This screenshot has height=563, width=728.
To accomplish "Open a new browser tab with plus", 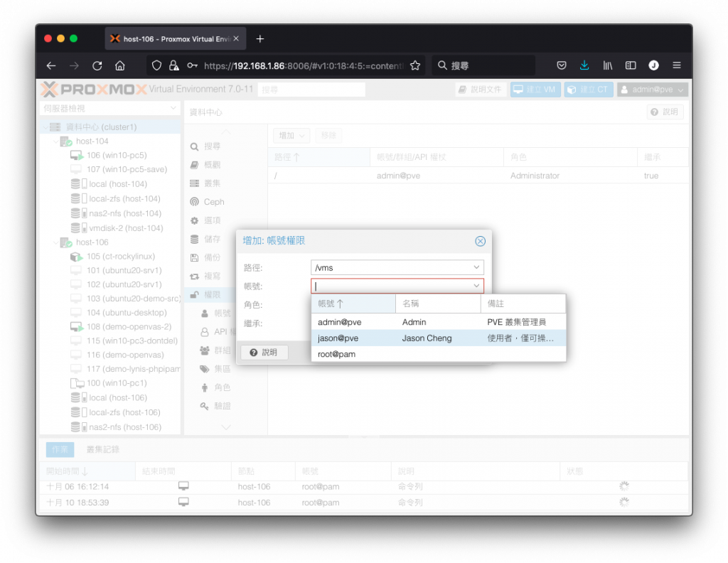I will pyautogui.click(x=260, y=39).
